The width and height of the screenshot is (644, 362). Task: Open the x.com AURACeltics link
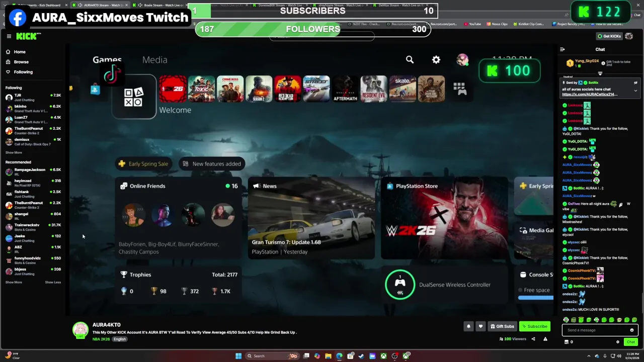click(x=589, y=95)
